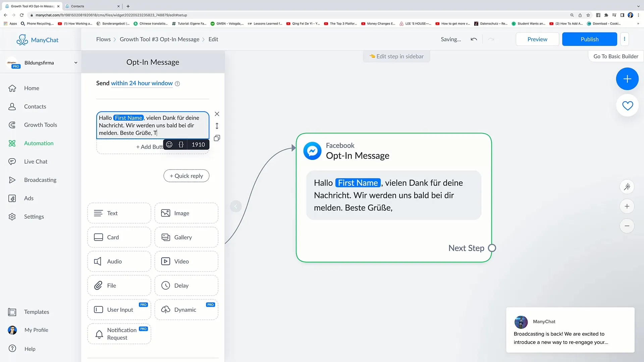Image resolution: width=644 pixels, height=362 pixels.
Task: Click the within 24 hour window link
Action: pos(141,83)
